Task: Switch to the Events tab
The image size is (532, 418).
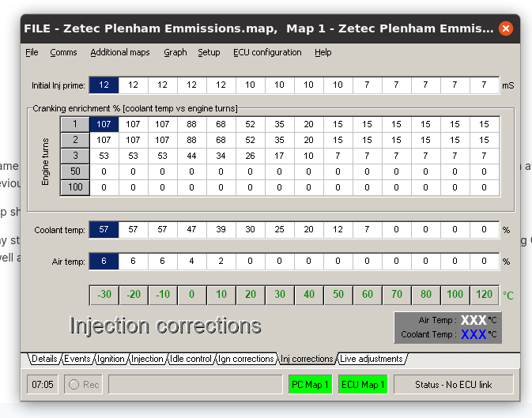Action: [x=77, y=359]
